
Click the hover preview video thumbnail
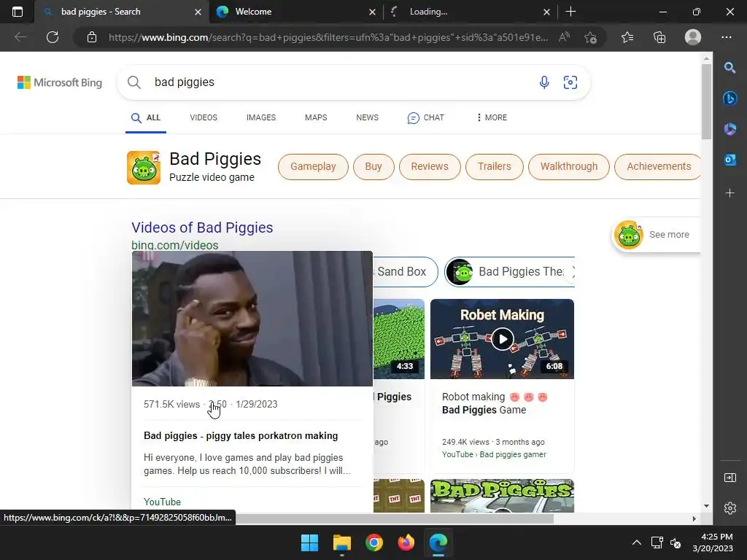tap(252, 319)
